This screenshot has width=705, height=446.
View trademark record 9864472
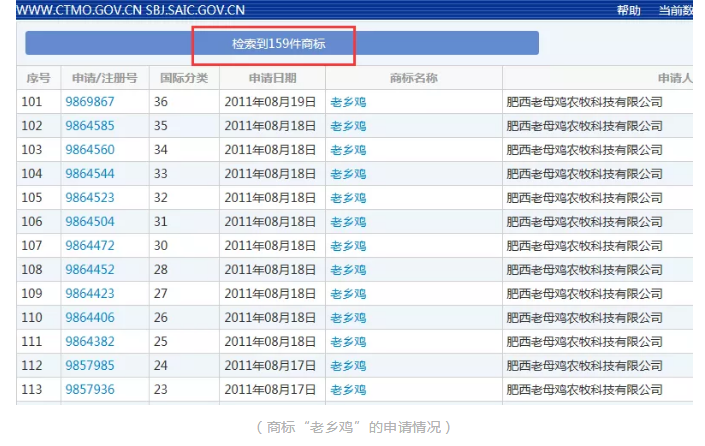[x=89, y=246]
